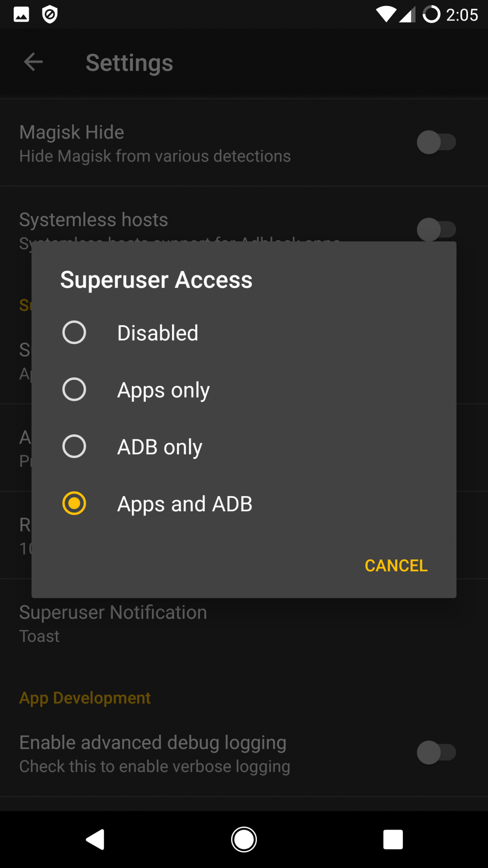
Task: Open the Superuser Notification setting
Action: point(113,623)
